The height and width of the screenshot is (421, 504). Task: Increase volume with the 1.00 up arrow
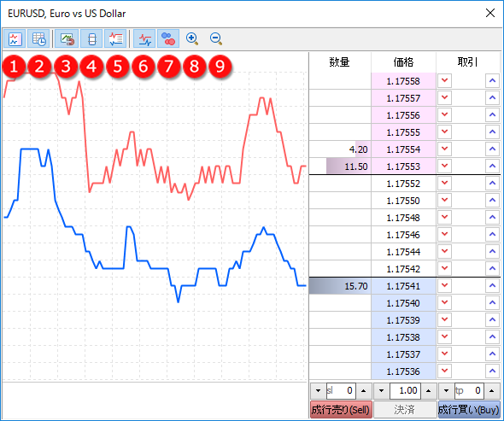click(429, 391)
